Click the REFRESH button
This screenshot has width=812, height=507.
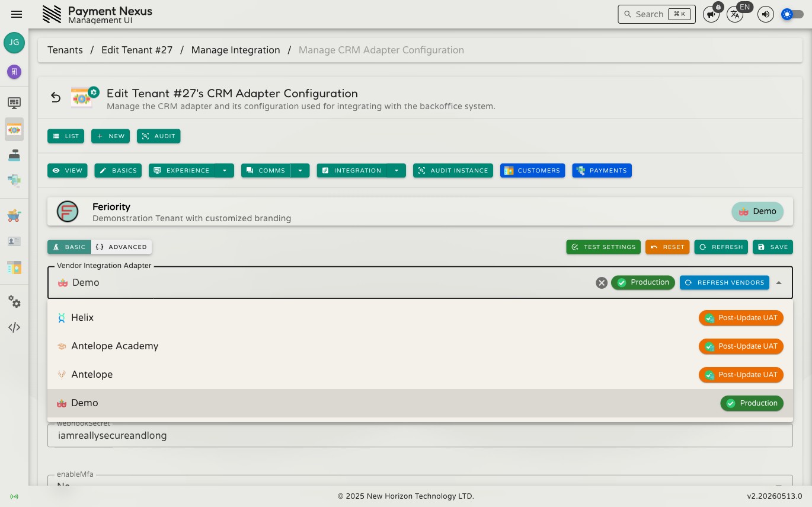721,247
